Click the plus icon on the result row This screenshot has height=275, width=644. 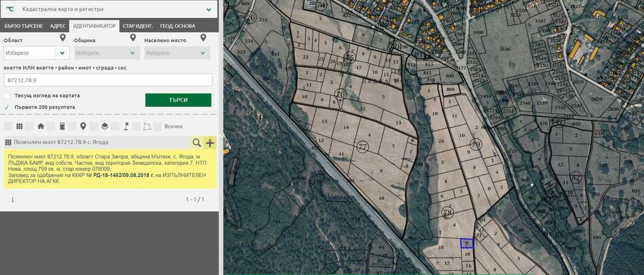pos(210,142)
